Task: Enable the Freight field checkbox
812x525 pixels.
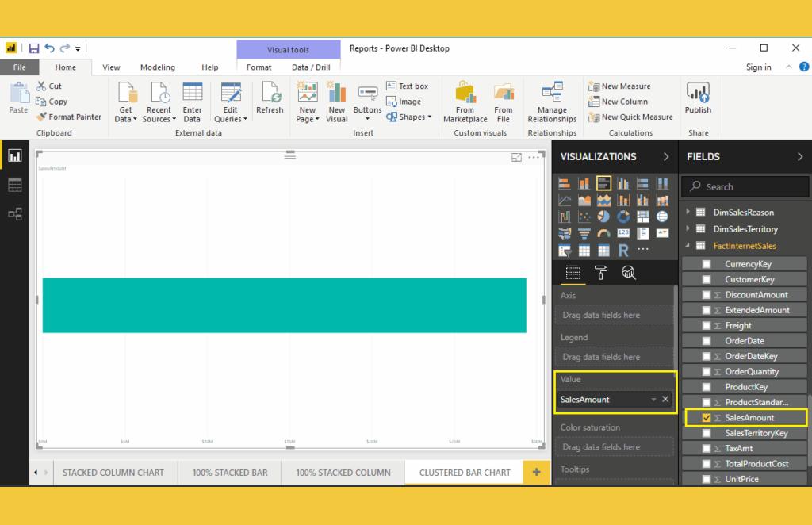Action: tap(707, 326)
